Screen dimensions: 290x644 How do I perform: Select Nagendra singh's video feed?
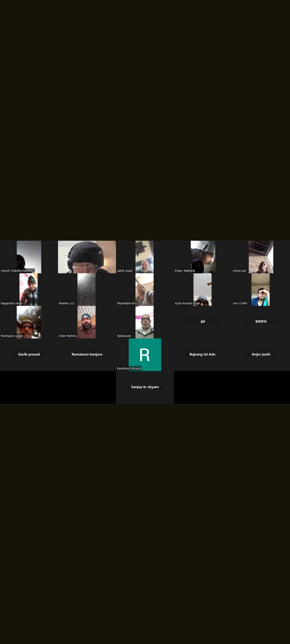tap(28, 290)
